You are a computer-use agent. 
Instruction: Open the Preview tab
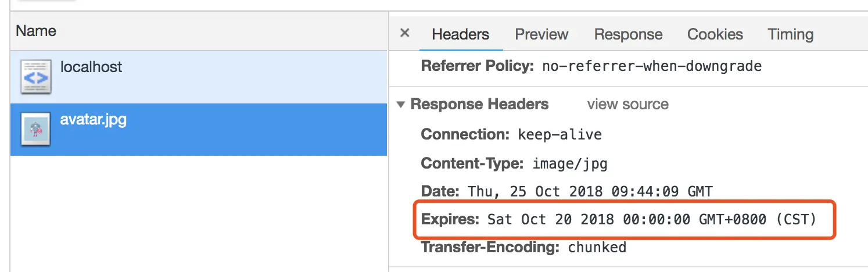pyautogui.click(x=541, y=34)
